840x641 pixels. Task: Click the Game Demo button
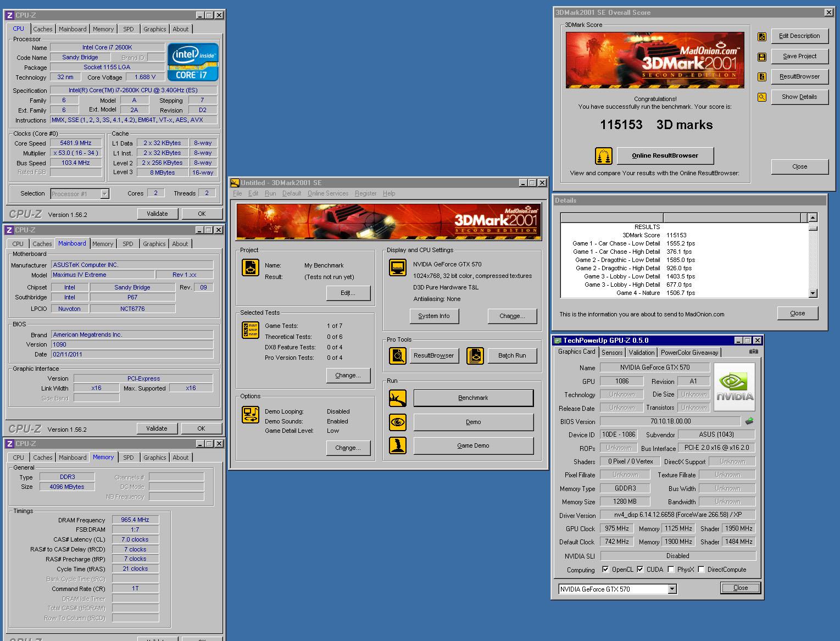[473, 445]
